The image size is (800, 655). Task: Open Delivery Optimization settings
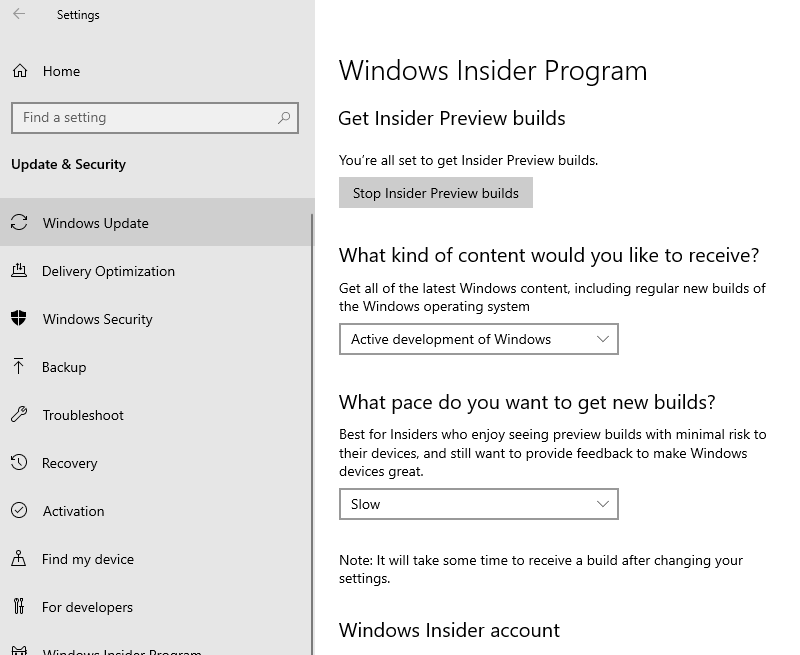coord(155,271)
